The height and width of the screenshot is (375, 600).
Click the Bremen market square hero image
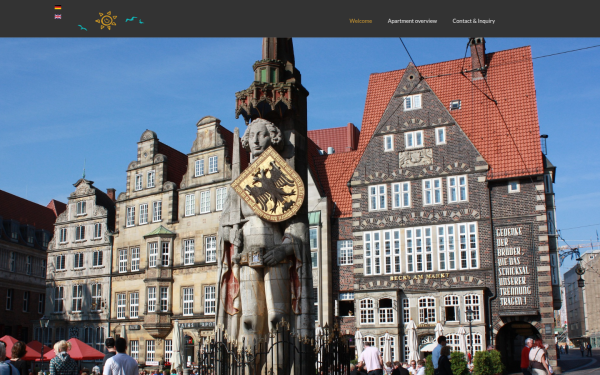tap(300, 206)
